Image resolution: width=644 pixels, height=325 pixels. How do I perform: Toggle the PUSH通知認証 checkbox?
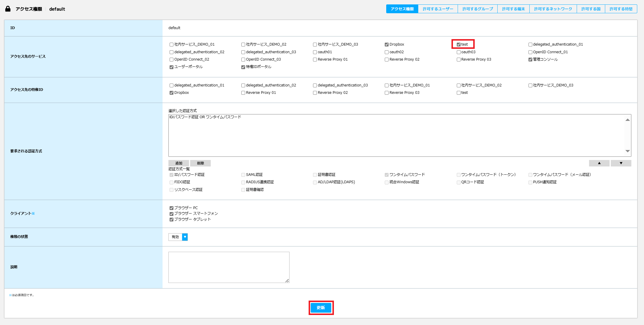pos(530,182)
